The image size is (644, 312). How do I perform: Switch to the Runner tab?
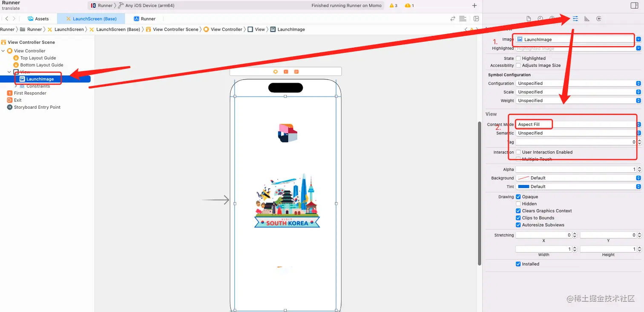coord(144,19)
